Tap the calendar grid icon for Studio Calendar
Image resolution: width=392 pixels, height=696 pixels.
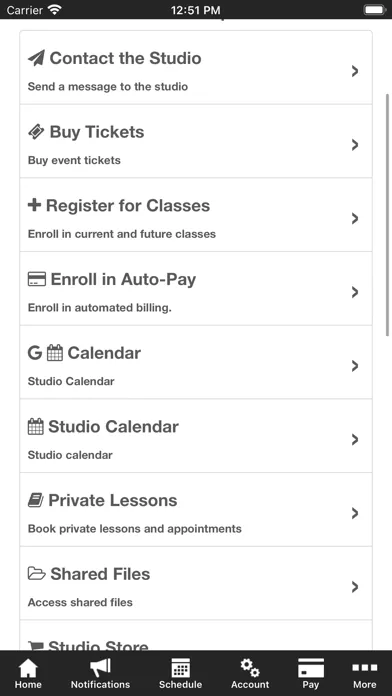(x=36, y=427)
